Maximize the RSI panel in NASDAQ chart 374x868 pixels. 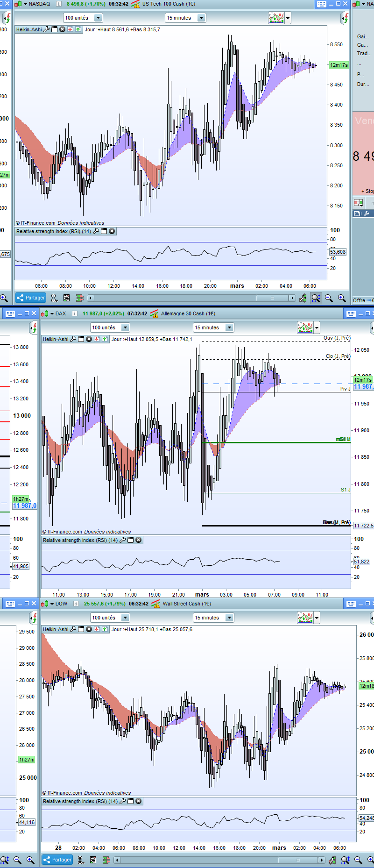(104, 231)
